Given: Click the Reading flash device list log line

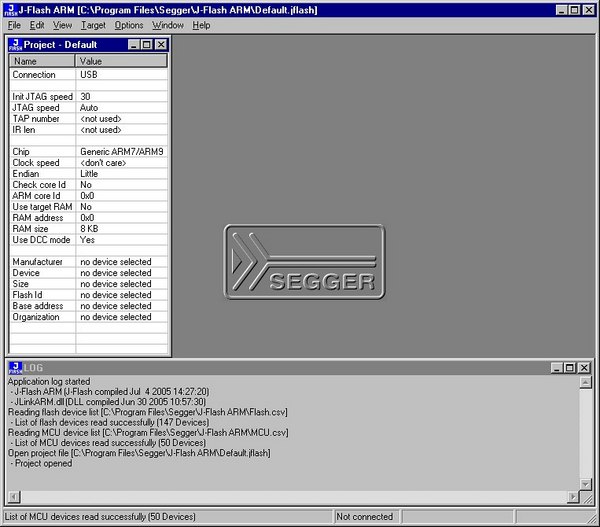Looking at the screenshot, I should coord(148,412).
